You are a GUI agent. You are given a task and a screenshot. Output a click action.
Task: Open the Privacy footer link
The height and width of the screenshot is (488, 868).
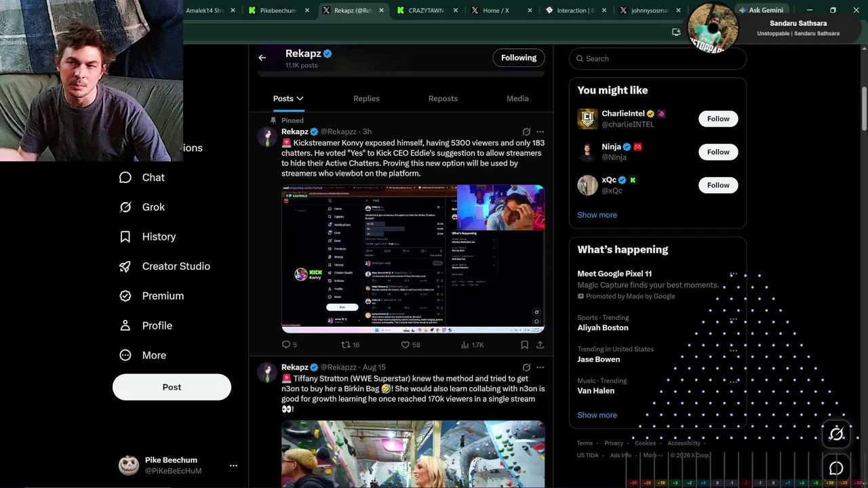(614, 443)
